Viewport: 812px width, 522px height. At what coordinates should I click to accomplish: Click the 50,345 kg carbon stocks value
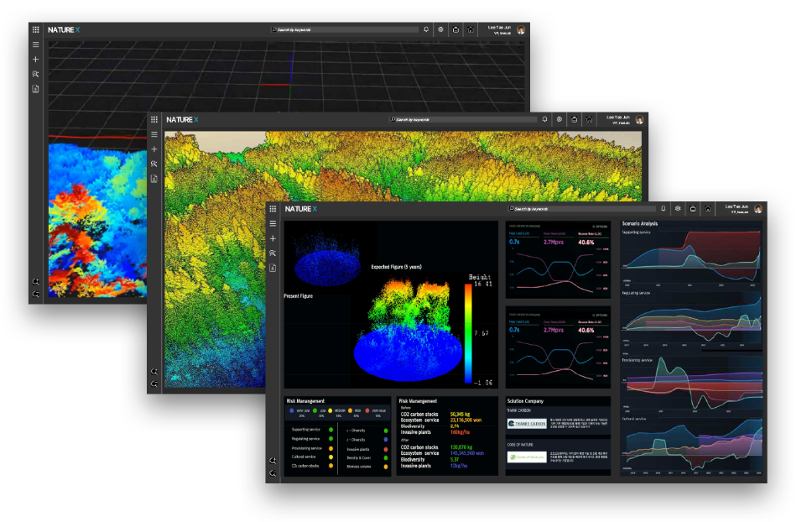pos(460,415)
